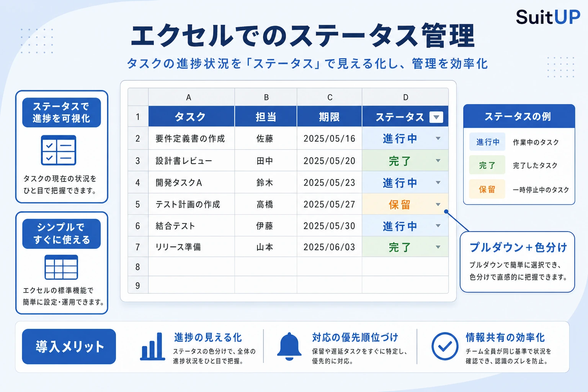This screenshot has height=392, width=588.
Task: Click the プルダウン＋色分け callout title
Action: pos(518,247)
